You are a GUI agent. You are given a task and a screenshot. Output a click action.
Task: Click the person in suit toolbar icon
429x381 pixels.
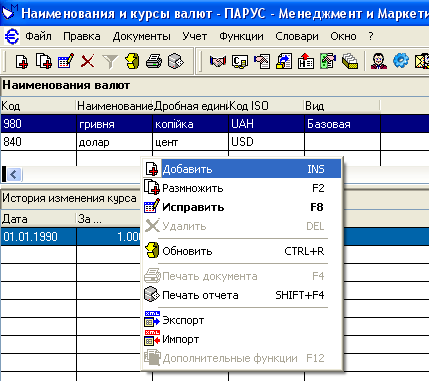point(379,61)
